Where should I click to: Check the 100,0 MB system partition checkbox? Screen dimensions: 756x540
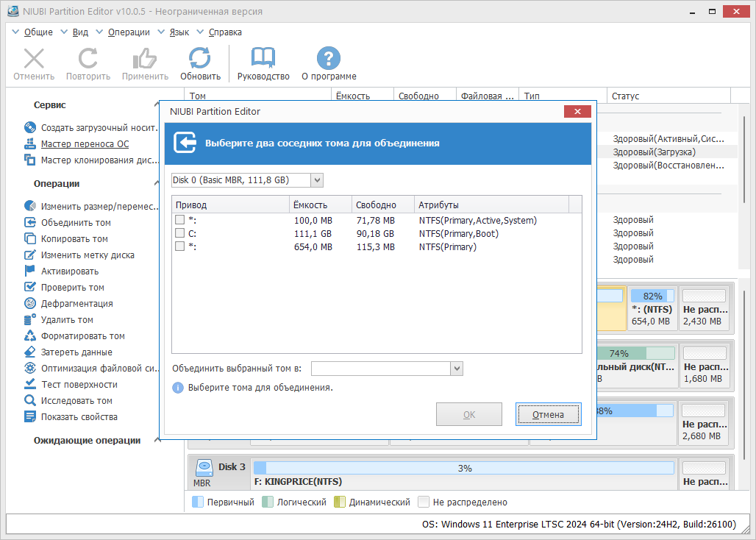(x=180, y=220)
